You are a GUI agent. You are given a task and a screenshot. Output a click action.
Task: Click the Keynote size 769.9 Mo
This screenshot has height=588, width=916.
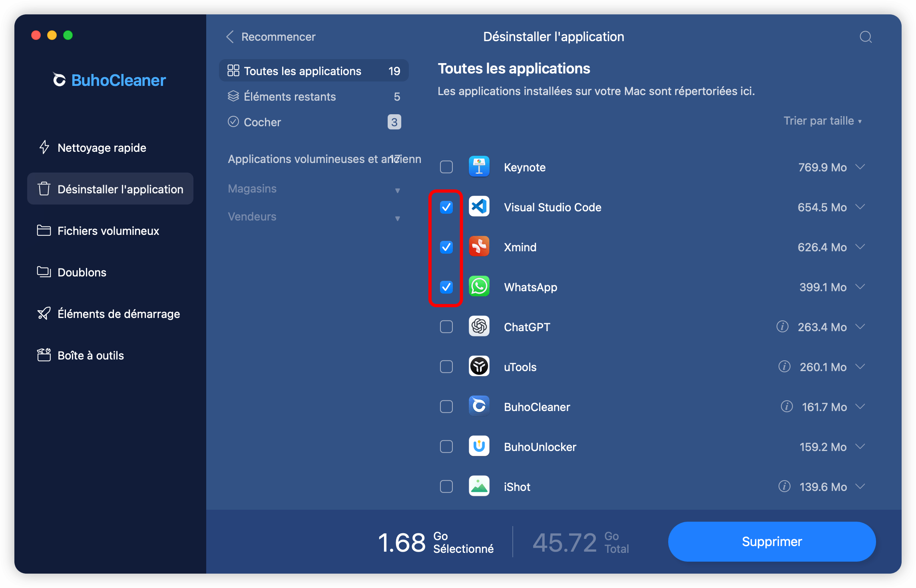[x=822, y=167]
